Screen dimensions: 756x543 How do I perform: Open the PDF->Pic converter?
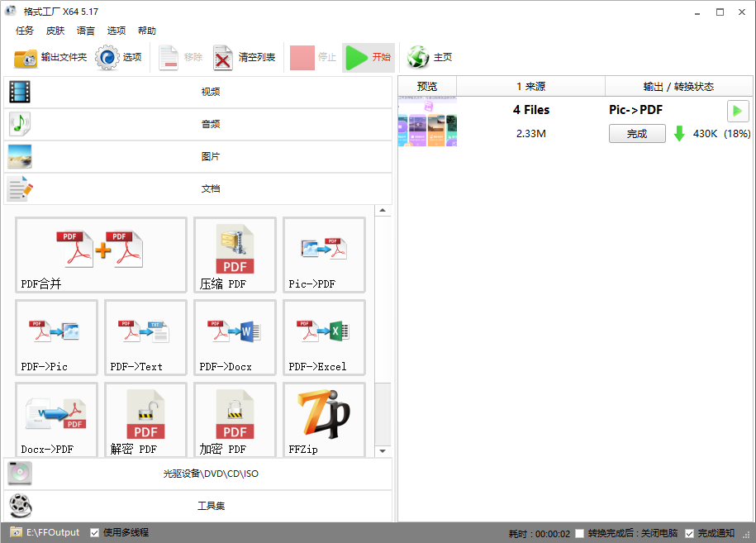(56, 337)
